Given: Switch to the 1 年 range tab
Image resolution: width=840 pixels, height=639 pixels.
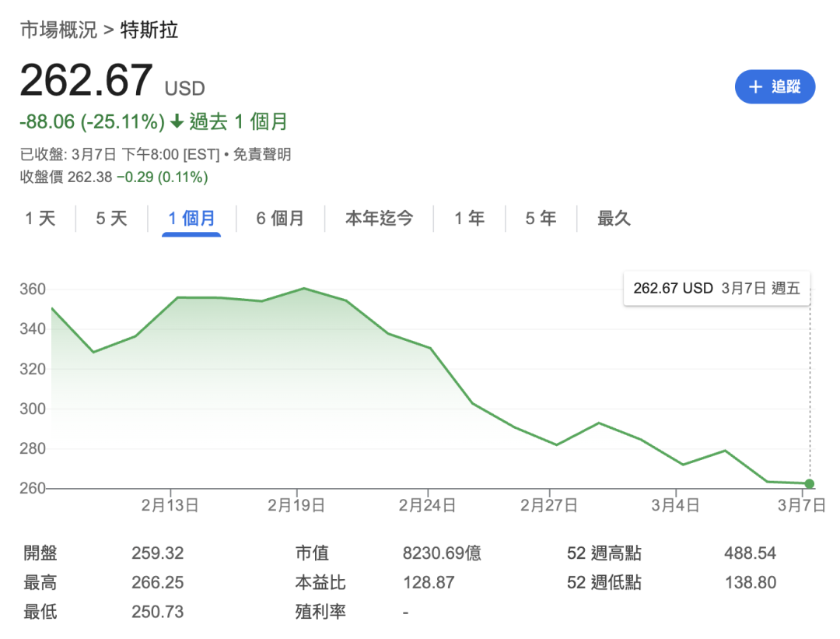Looking at the screenshot, I should click(469, 219).
